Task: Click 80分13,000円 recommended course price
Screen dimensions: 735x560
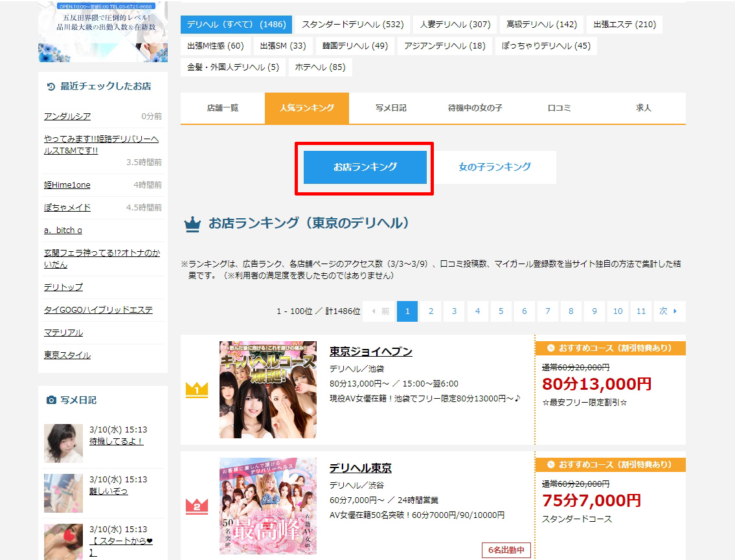Action: 596,385
